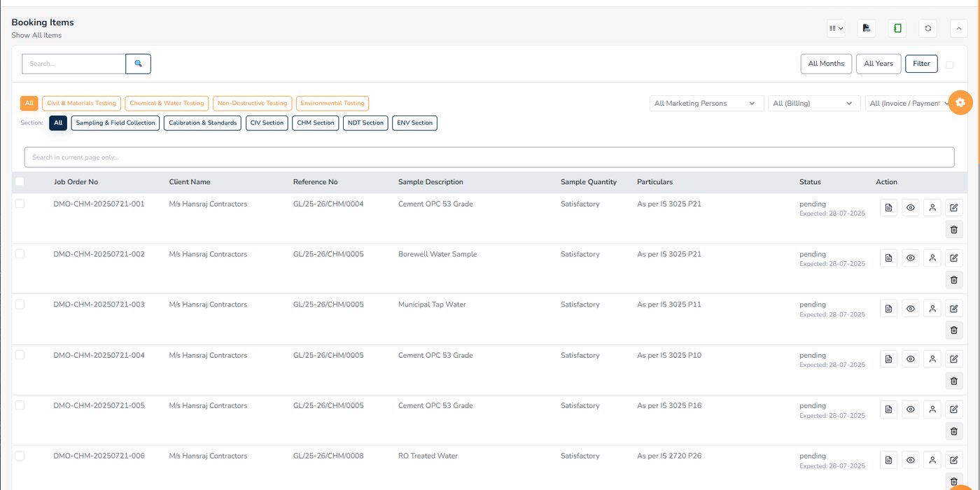Delete job order DMO-CHM-20250721-001
Screen dimensions: 980x490
click(x=954, y=229)
